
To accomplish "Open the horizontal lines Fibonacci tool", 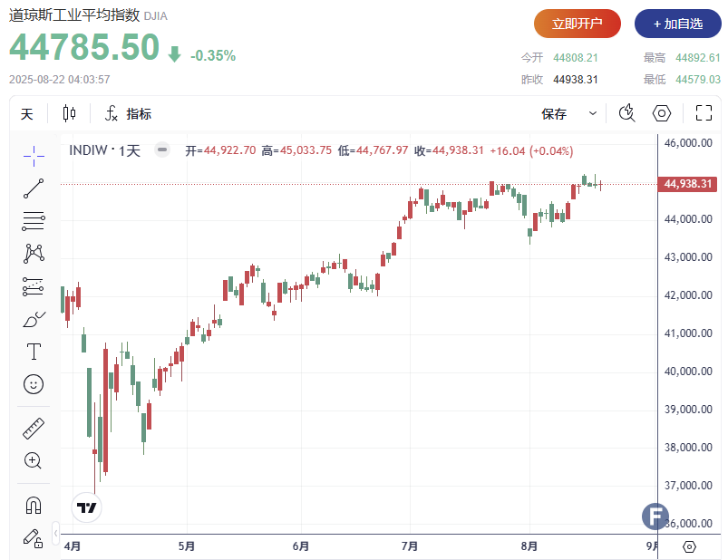I will pyautogui.click(x=34, y=221).
